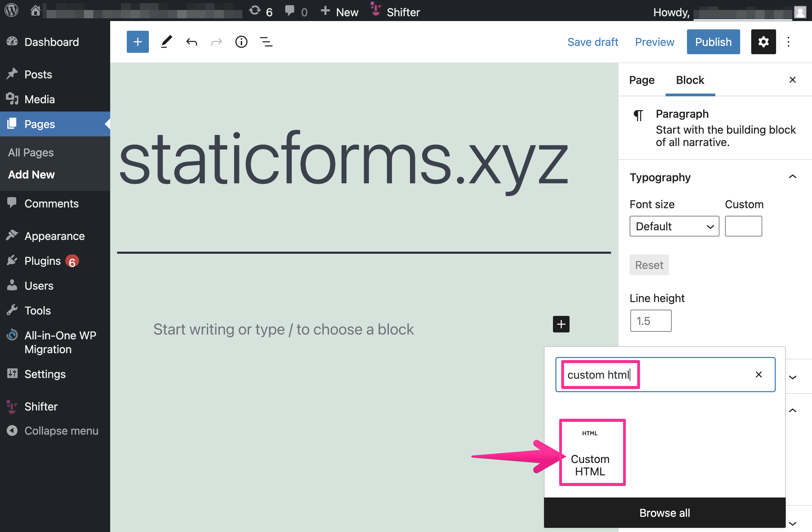Open Pages menu
Viewport: 812px width, 532px height.
tap(55, 124)
